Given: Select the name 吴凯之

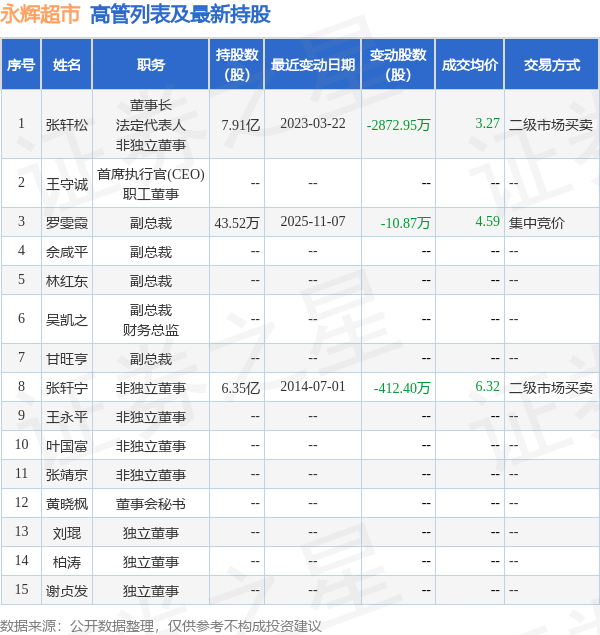Looking at the screenshot, I should (67, 320).
